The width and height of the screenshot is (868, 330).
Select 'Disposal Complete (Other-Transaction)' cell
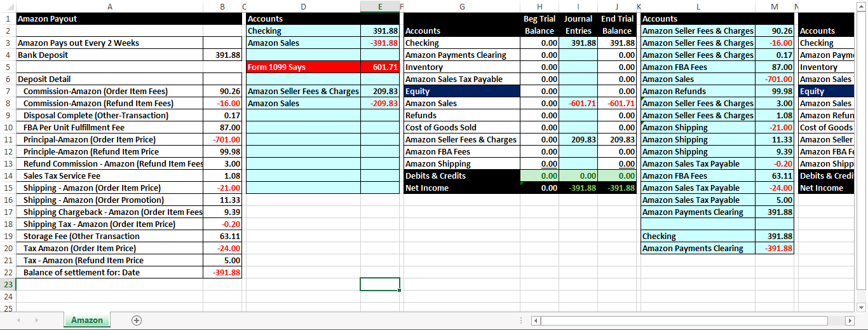109,115
